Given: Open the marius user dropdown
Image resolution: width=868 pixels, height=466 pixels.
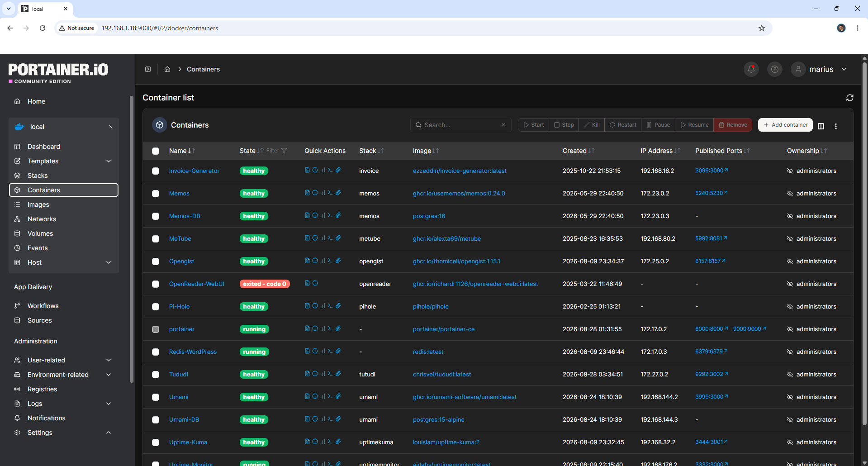Looking at the screenshot, I should click(819, 69).
